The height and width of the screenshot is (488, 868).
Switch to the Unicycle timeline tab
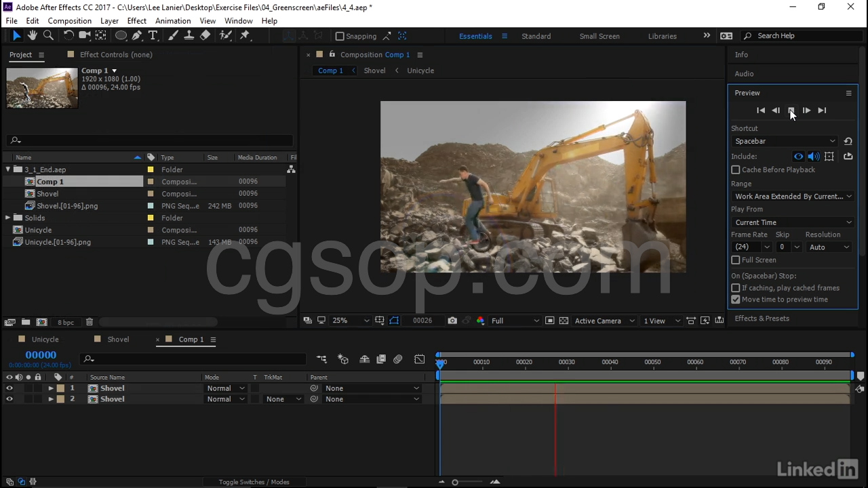(x=45, y=339)
